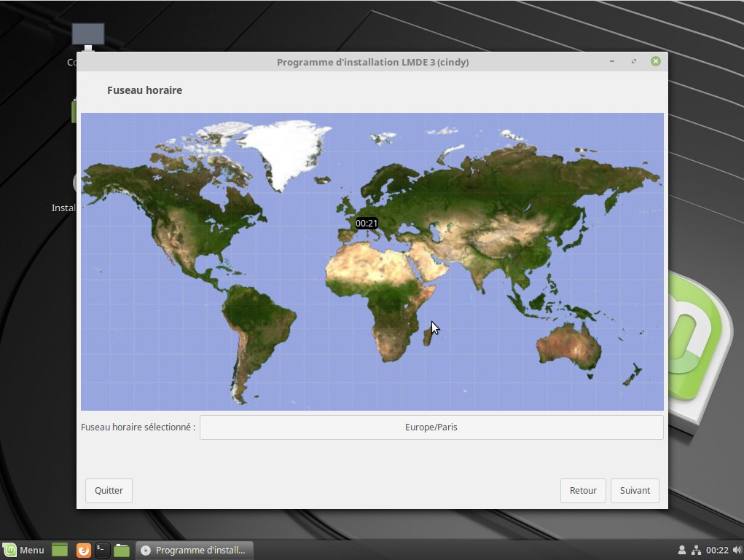Viewport: 744px width, 560px height.
Task: Open the Mint Menu button
Action: click(x=24, y=551)
